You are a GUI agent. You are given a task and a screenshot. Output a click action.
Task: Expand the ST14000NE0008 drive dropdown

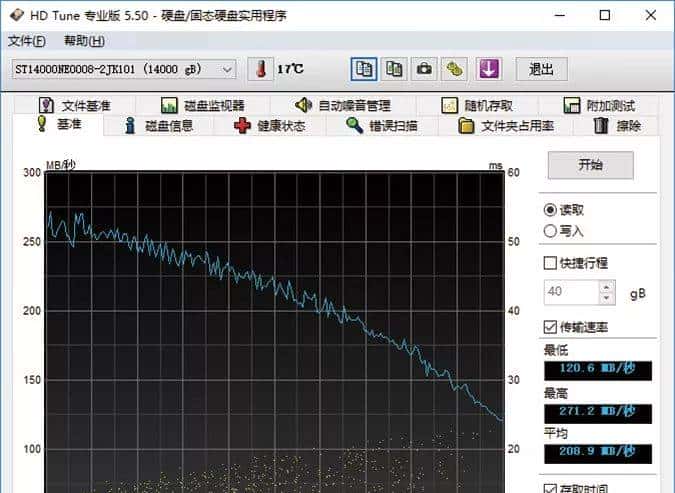click(x=227, y=69)
